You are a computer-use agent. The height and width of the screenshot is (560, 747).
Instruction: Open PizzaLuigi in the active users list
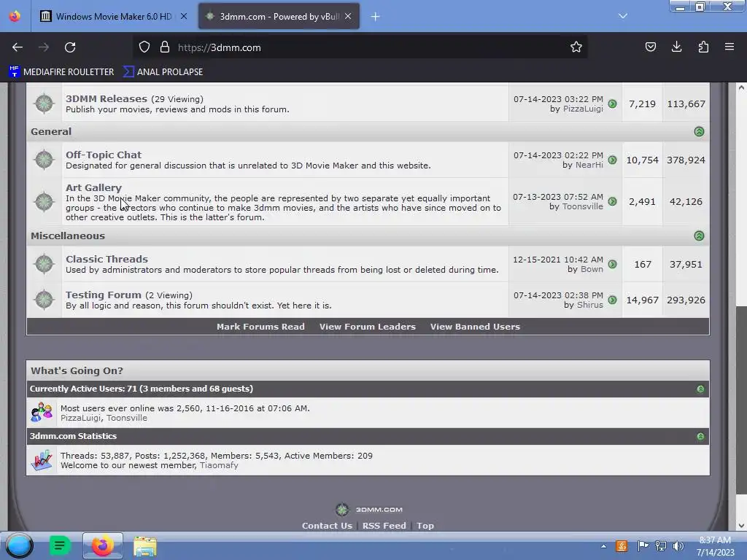(80, 418)
